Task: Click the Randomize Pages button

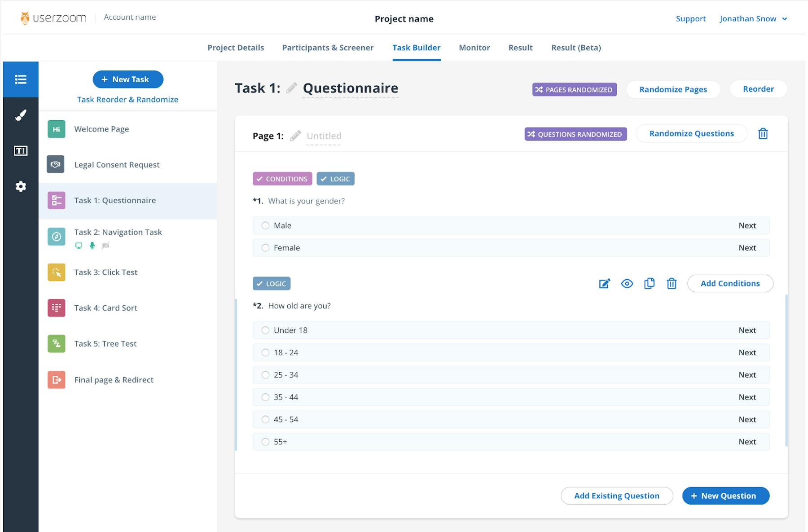Action: [673, 89]
